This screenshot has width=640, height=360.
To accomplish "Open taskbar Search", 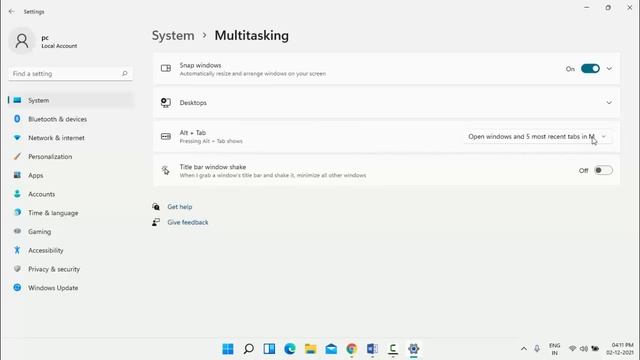I will pyautogui.click(x=249, y=349).
